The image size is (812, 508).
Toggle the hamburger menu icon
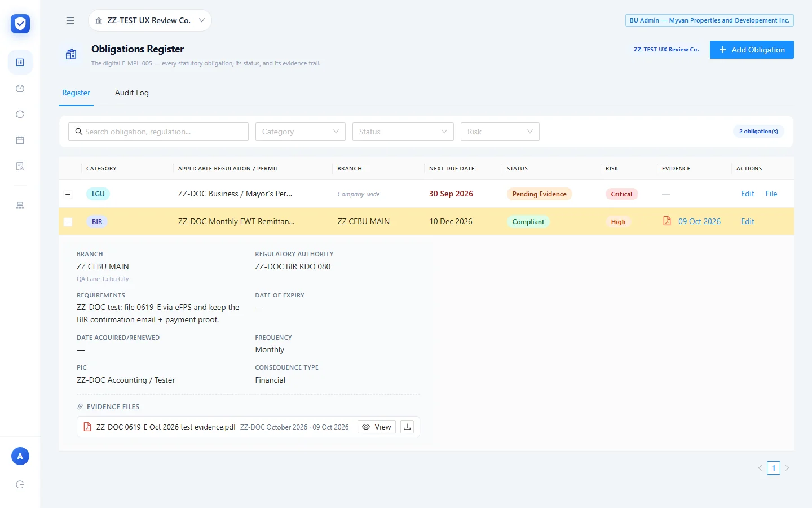[x=70, y=20]
